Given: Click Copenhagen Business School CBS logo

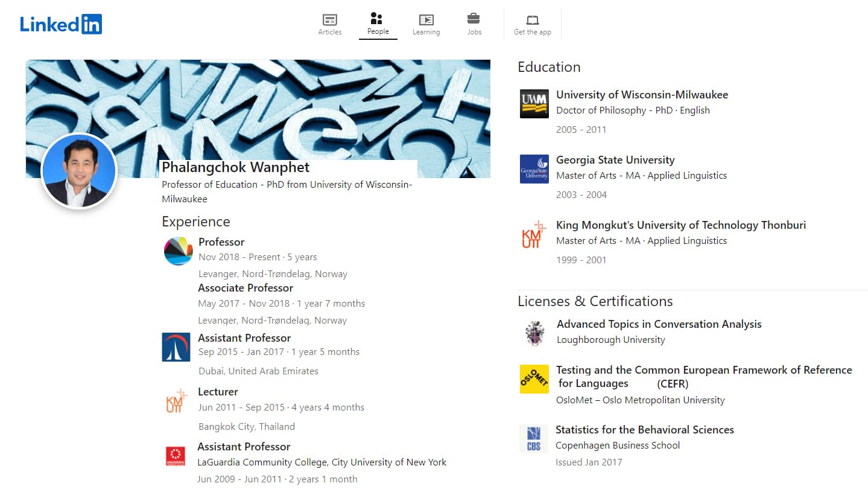Looking at the screenshot, I should click(534, 439).
